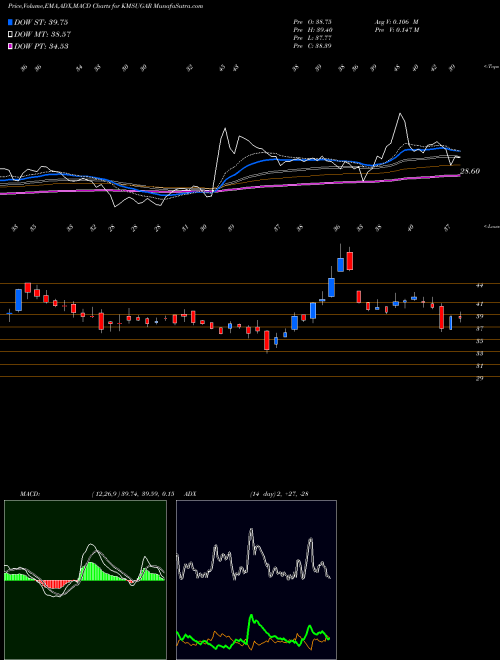500x660 pixels.
Task: Click the chart title for KMSUGAR MunafaSutra.com
Action: pos(105,6)
